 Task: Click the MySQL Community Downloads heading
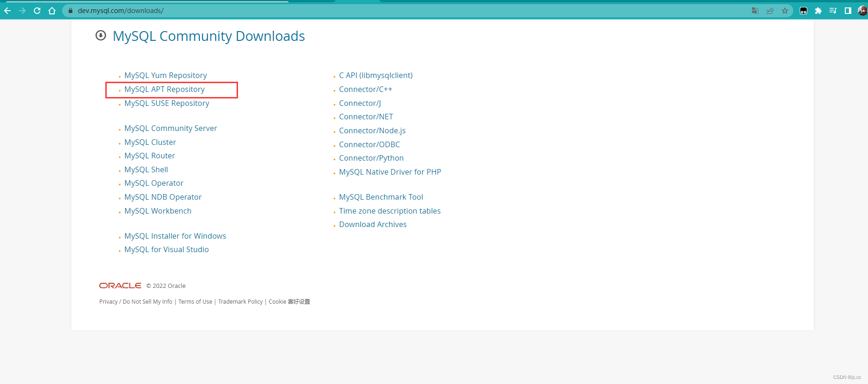(209, 36)
